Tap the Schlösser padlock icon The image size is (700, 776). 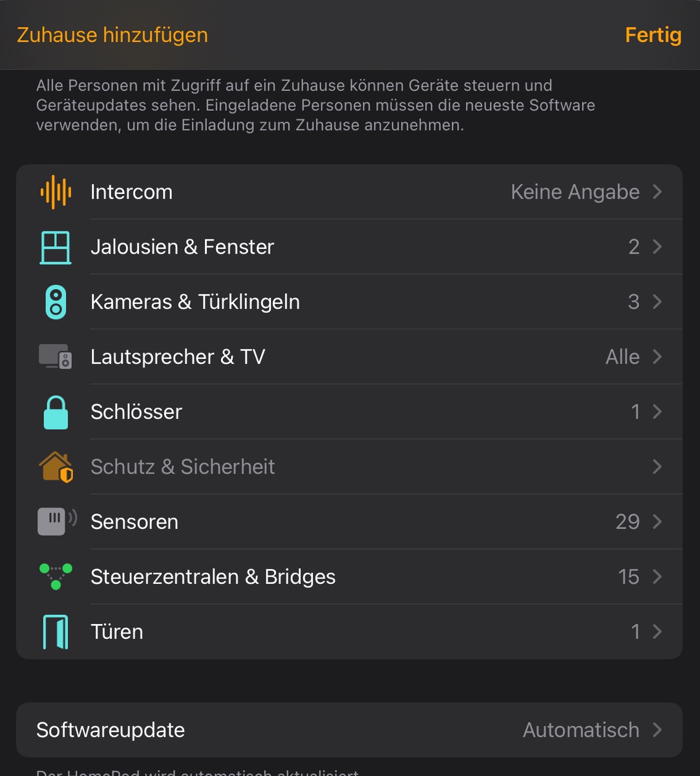point(56,412)
